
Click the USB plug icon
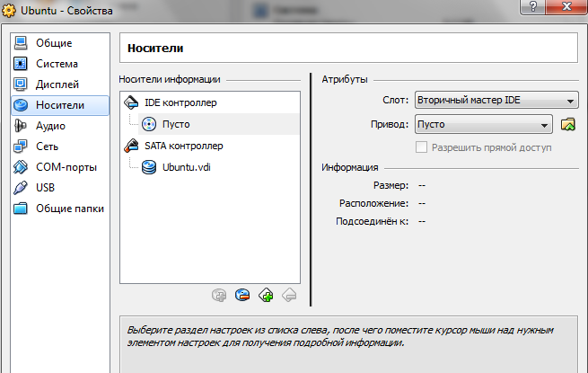pyautogui.click(x=21, y=188)
